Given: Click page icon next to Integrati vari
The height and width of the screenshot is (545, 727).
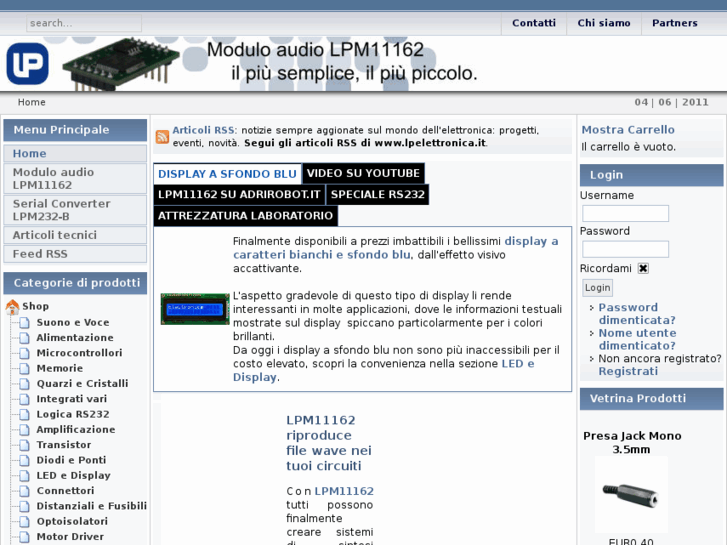Looking at the screenshot, I should 25,399.
